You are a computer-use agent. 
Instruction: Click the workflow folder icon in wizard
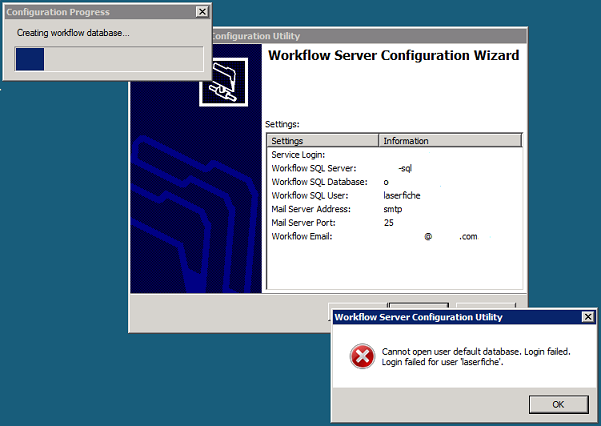pyautogui.click(x=223, y=82)
